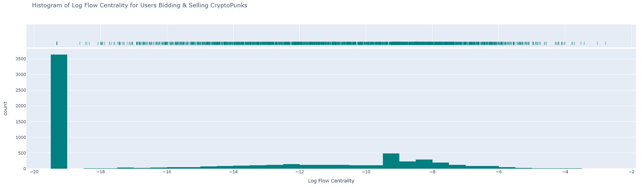Screen dimensions: 644x187
Task: Click the -10 x-axis tick label
Action: [x=365, y=172]
